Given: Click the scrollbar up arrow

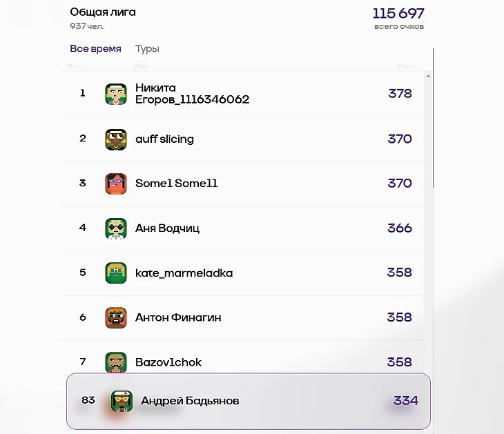Looking at the screenshot, I should [x=428, y=77].
